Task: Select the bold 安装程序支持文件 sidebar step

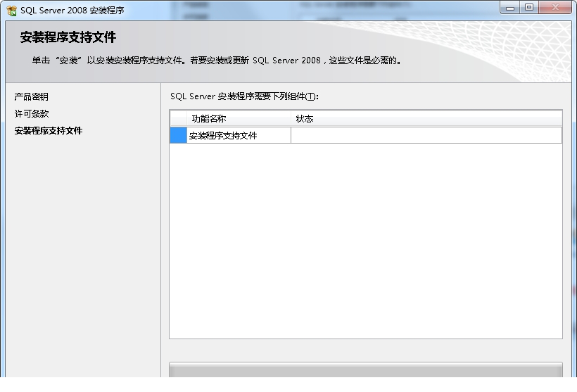Action: 49,131
